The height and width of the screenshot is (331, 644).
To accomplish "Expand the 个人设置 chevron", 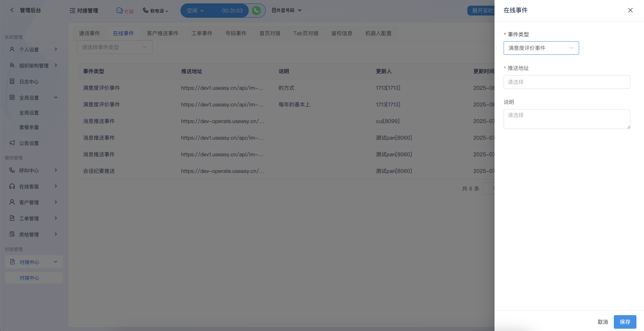I will [x=56, y=49].
